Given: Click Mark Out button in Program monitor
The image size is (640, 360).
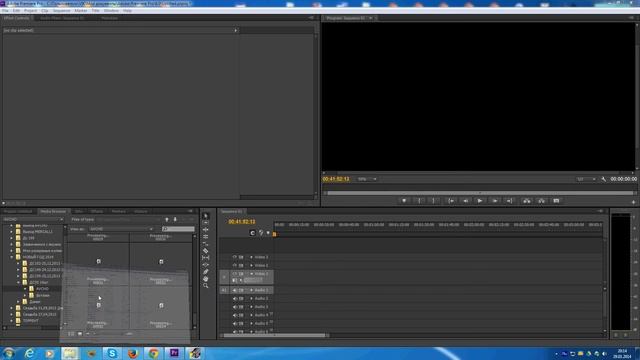Looking at the screenshot, I should [x=433, y=201].
